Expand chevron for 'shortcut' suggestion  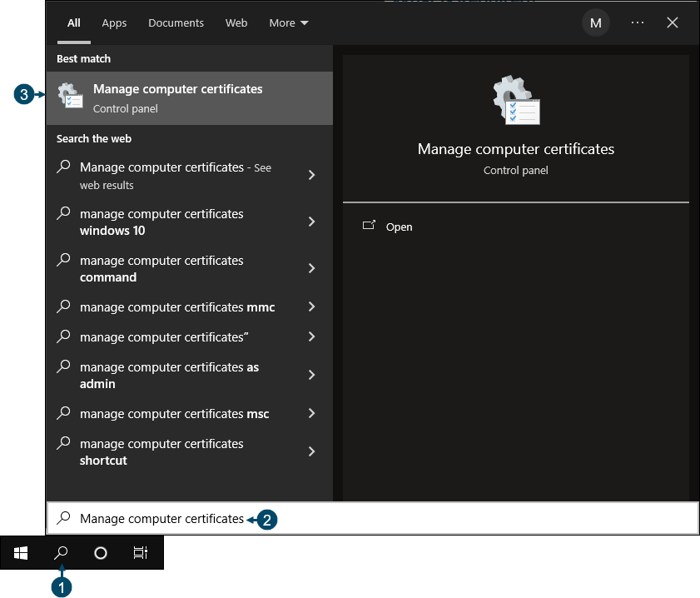[x=311, y=451]
